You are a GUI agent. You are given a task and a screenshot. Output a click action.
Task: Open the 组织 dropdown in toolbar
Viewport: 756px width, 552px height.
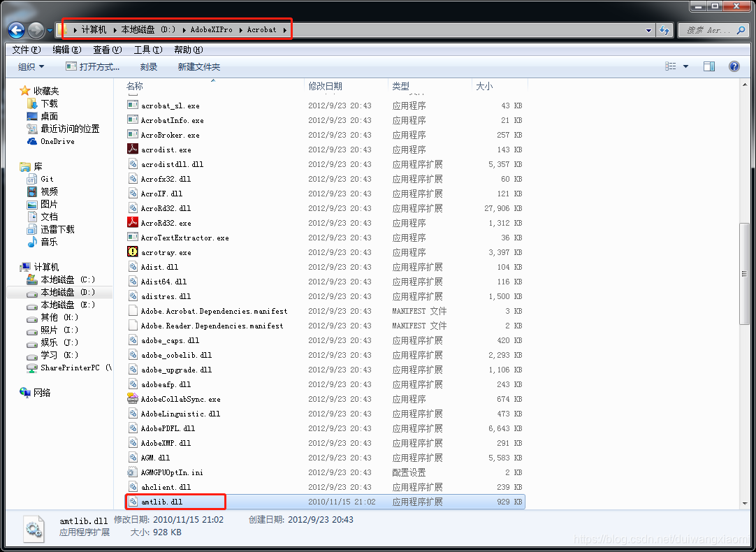(x=31, y=66)
